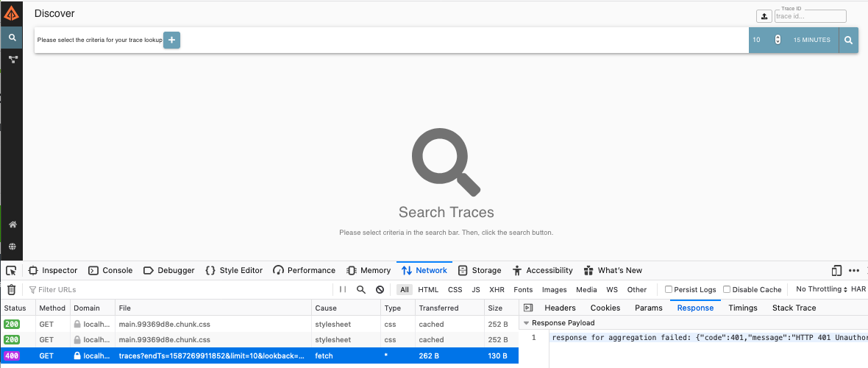
Task: Sort by the Transferred column header
Action: 449,308
